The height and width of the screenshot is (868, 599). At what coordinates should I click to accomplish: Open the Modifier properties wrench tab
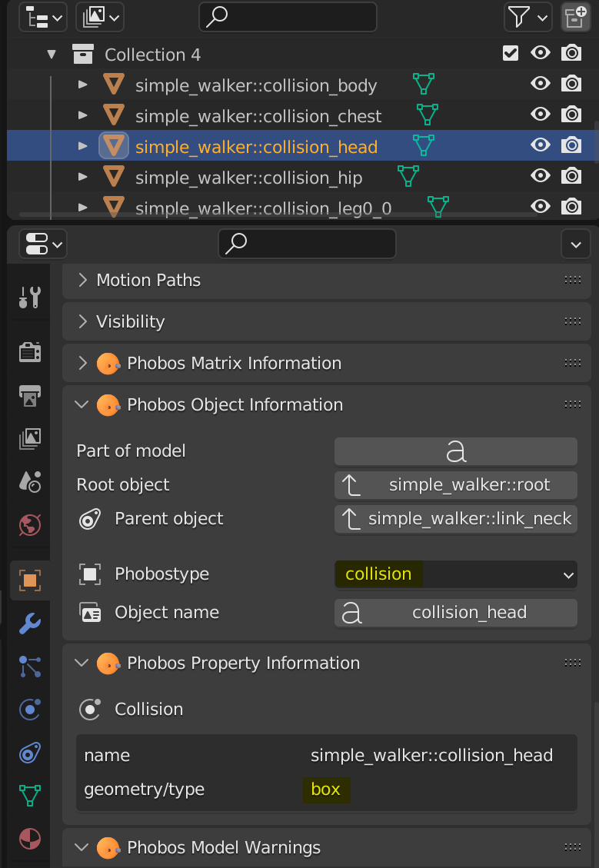[x=29, y=624]
